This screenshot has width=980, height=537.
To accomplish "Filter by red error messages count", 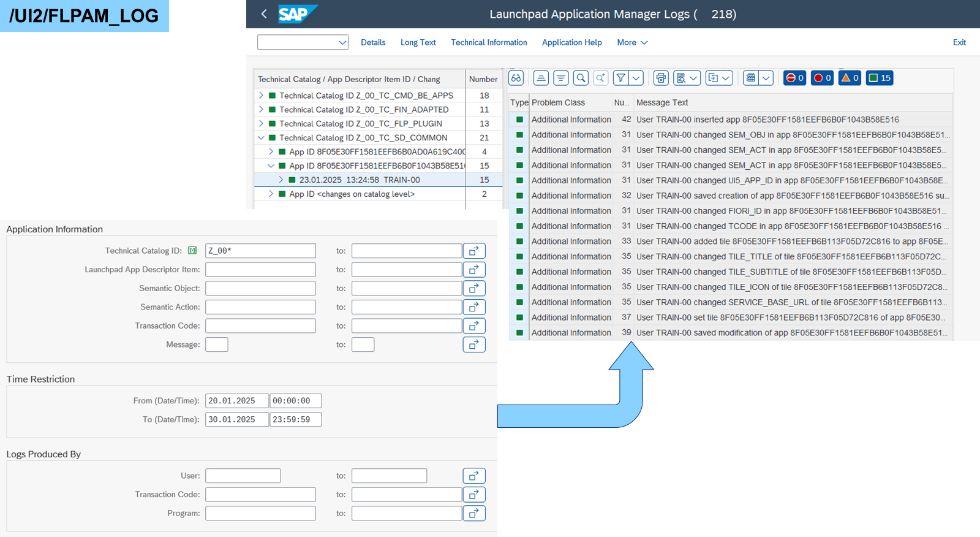I will pyautogui.click(x=823, y=78).
